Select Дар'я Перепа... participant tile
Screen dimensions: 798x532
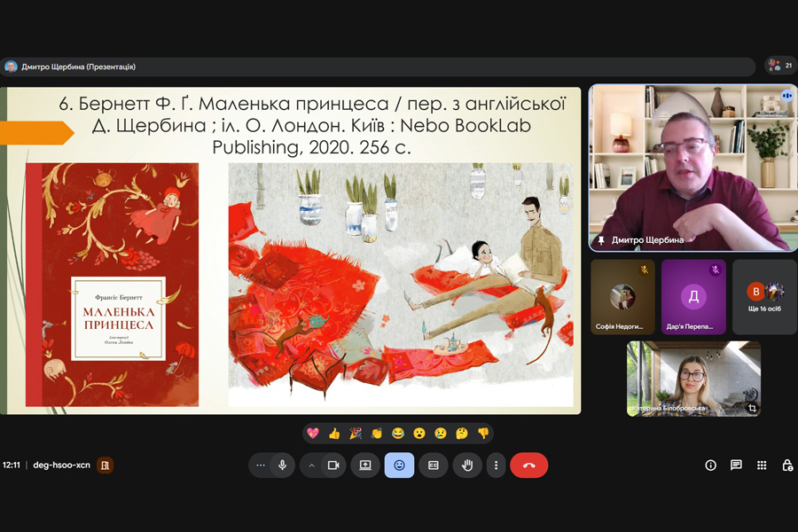pos(693,297)
